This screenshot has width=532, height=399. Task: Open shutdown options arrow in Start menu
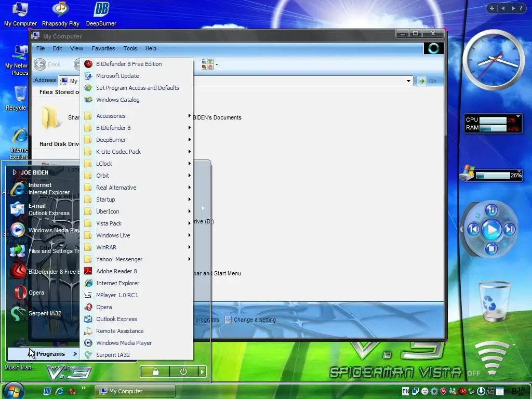pyautogui.click(x=202, y=372)
